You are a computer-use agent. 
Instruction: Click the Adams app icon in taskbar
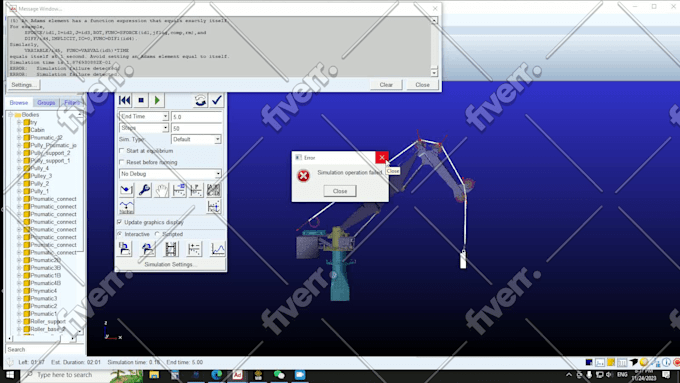tap(237, 375)
